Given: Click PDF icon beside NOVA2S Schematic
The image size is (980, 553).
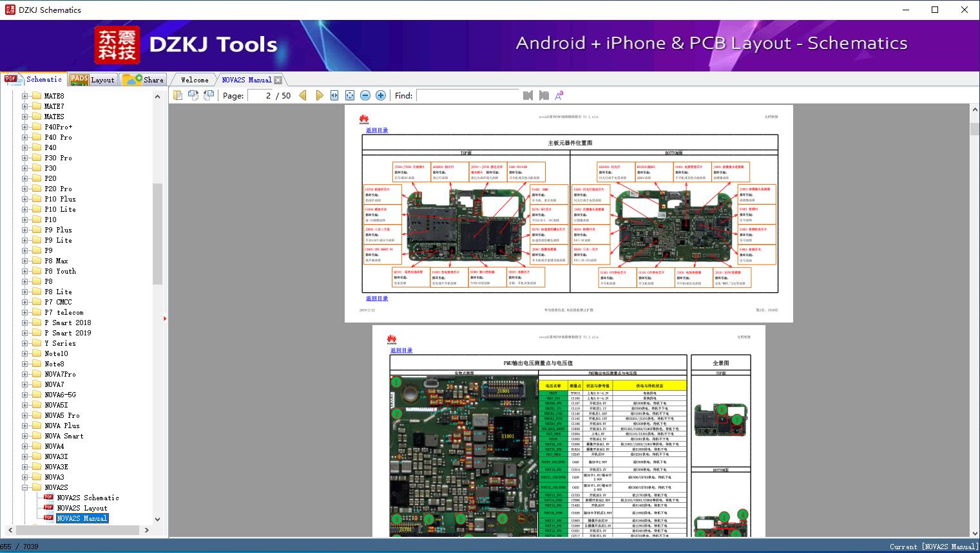Looking at the screenshot, I should click(x=48, y=498).
